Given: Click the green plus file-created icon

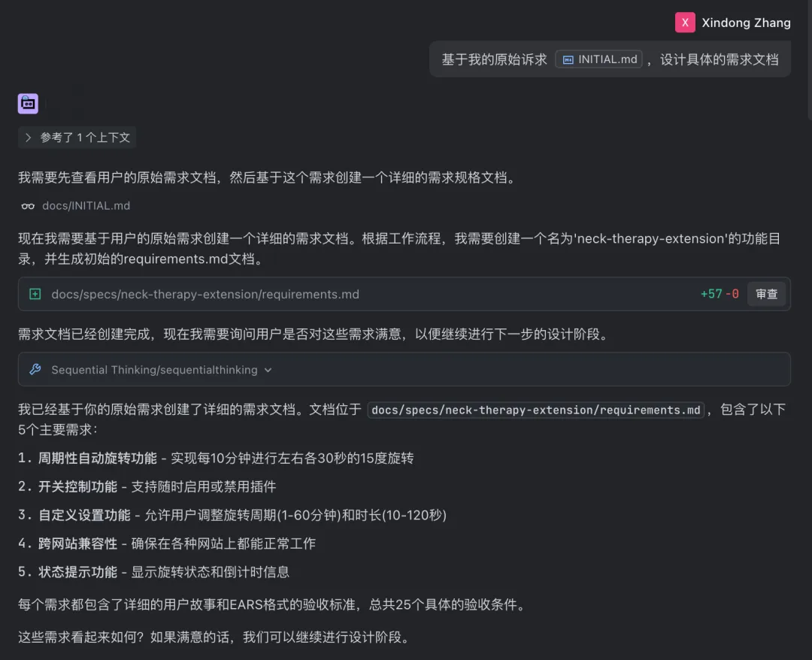Looking at the screenshot, I should tap(35, 294).
